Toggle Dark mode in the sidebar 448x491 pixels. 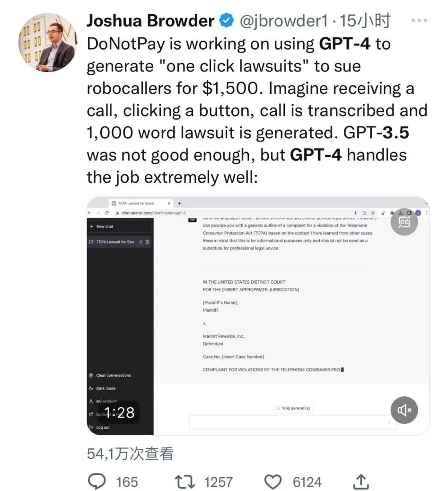[103, 388]
